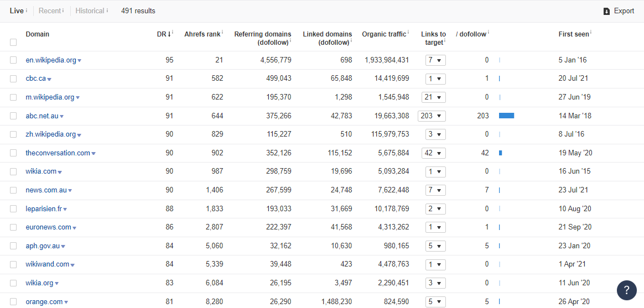
Task: Click DR column sort arrow
Action: pos(169,34)
